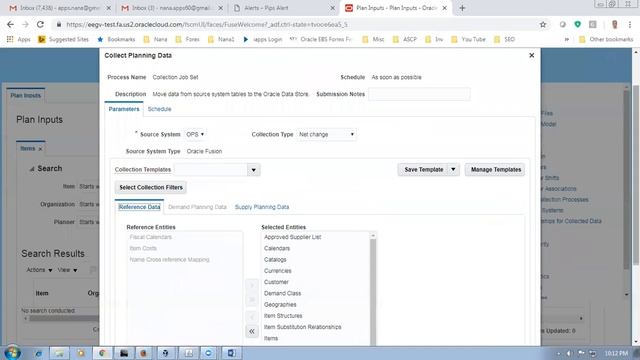640x360 pixels.
Task: Select Item Costs in Reference Entities
Action: pos(143,248)
